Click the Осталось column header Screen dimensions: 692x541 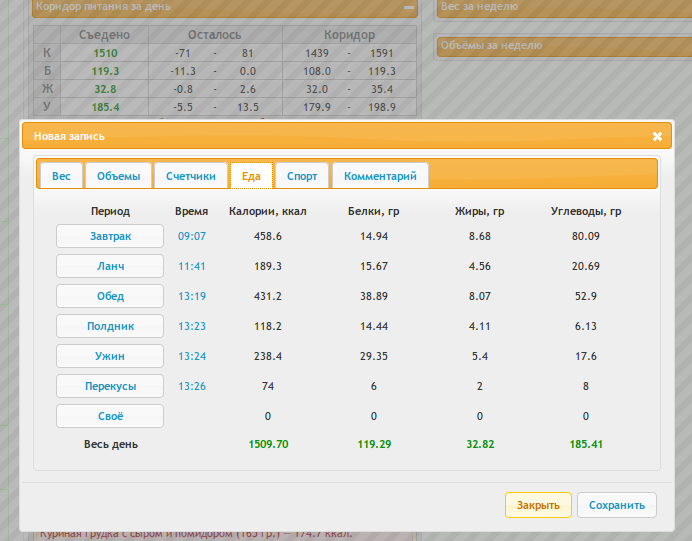tap(215, 35)
